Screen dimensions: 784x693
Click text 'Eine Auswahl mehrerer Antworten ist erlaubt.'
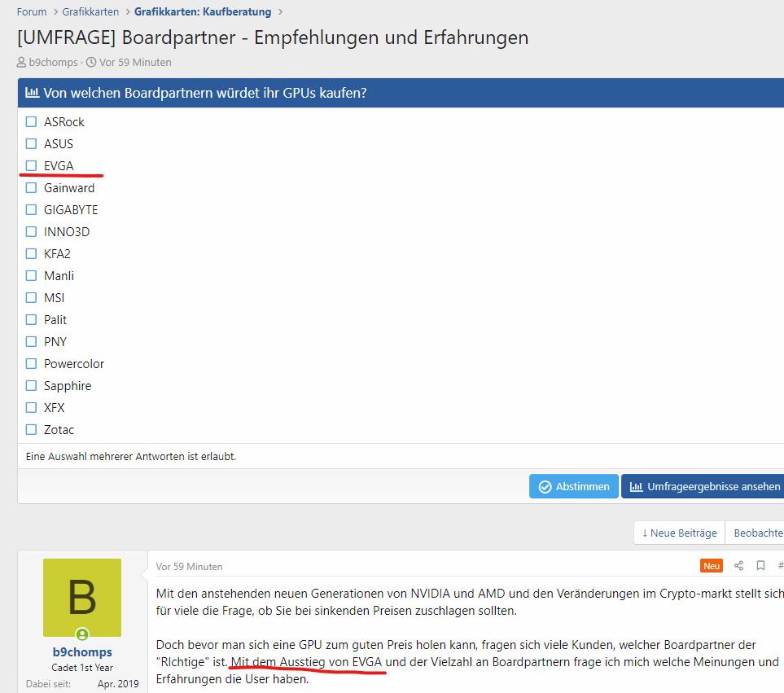131,457
